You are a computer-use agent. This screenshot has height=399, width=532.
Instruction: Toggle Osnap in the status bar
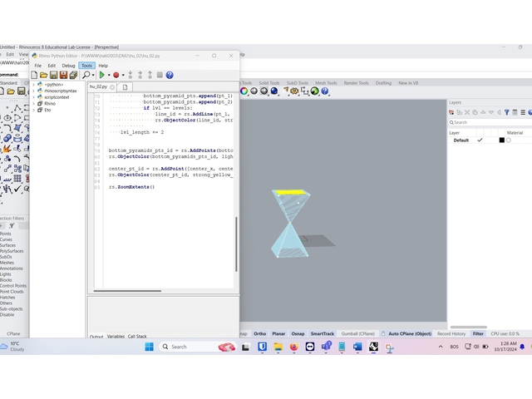(x=297, y=333)
